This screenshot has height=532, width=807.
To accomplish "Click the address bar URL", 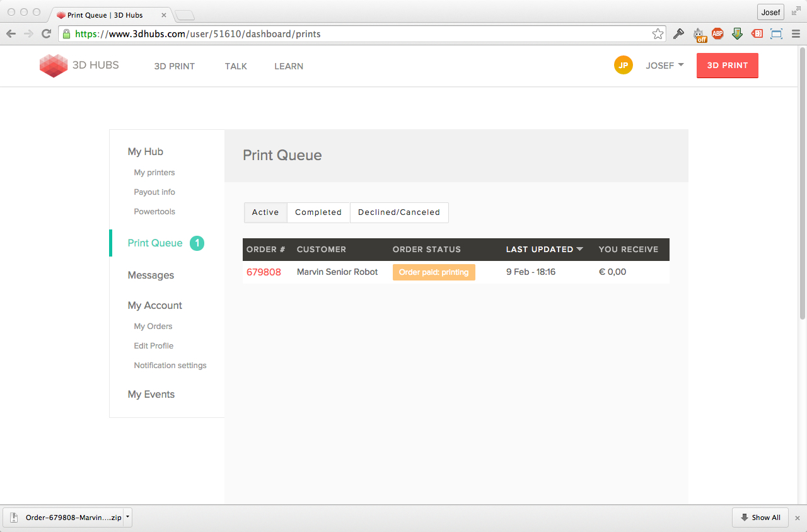I will [198, 34].
